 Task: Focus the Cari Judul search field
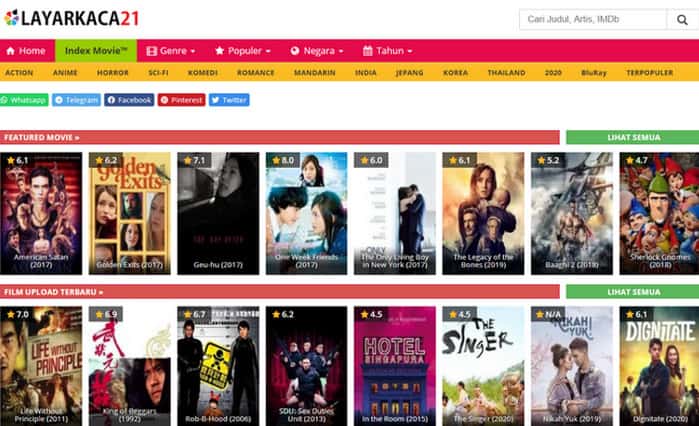[x=592, y=19]
